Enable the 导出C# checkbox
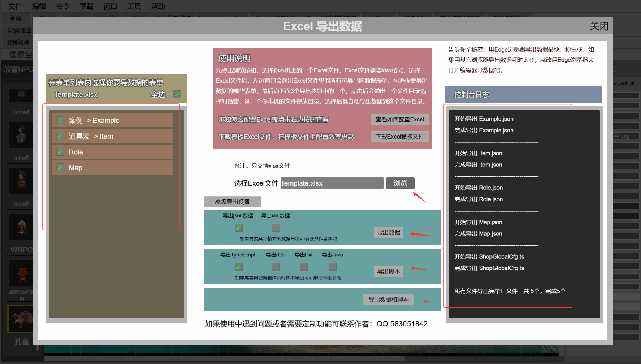The image size is (641, 364). click(303, 266)
